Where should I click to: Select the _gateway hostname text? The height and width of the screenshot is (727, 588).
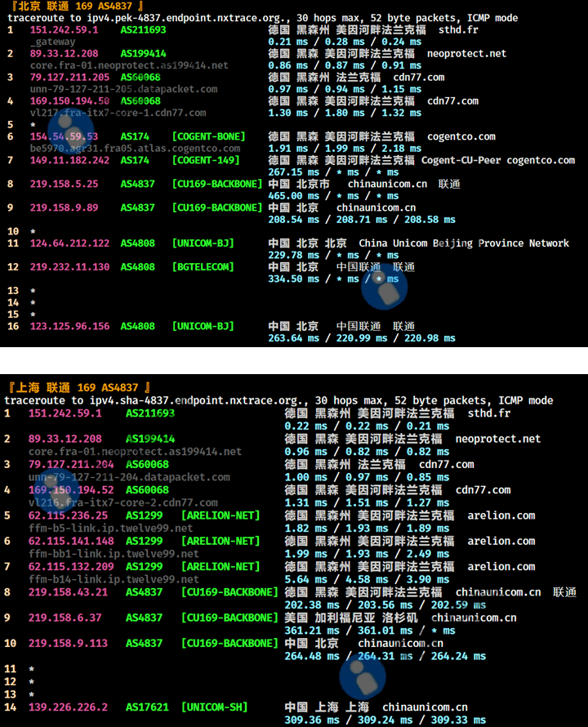(x=52, y=42)
